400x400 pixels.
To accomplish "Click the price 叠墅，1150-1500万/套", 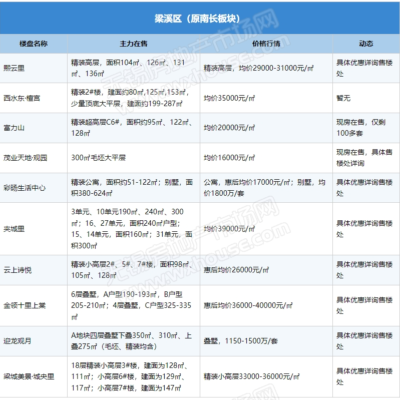I will click(241, 341).
